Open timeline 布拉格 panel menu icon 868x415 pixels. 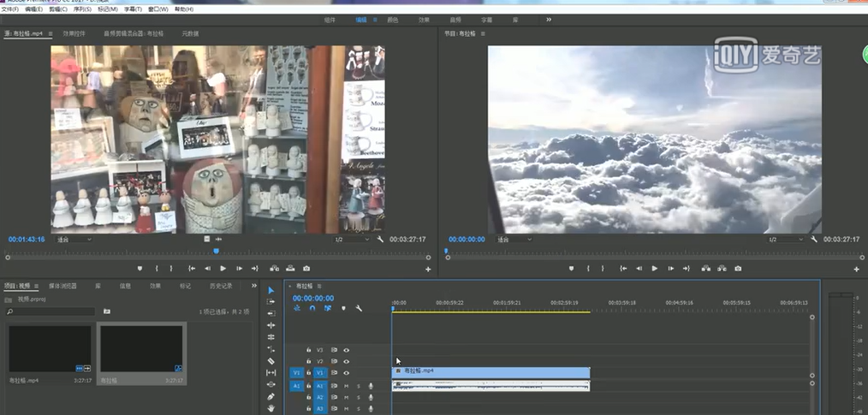click(319, 286)
